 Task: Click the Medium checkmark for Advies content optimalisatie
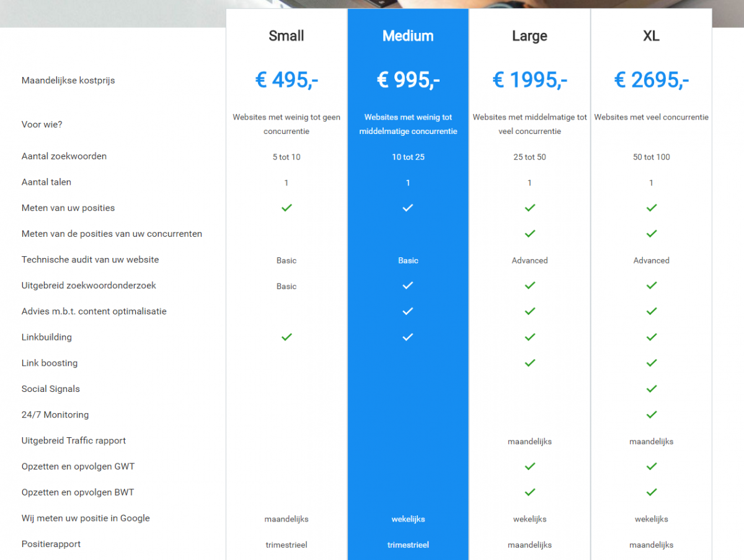(407, 311)
